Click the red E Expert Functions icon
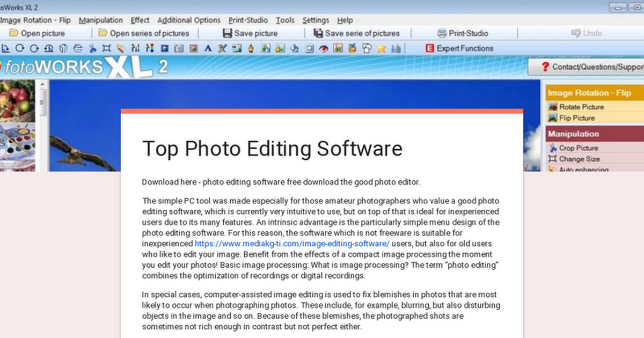 [x=429, y=48]
